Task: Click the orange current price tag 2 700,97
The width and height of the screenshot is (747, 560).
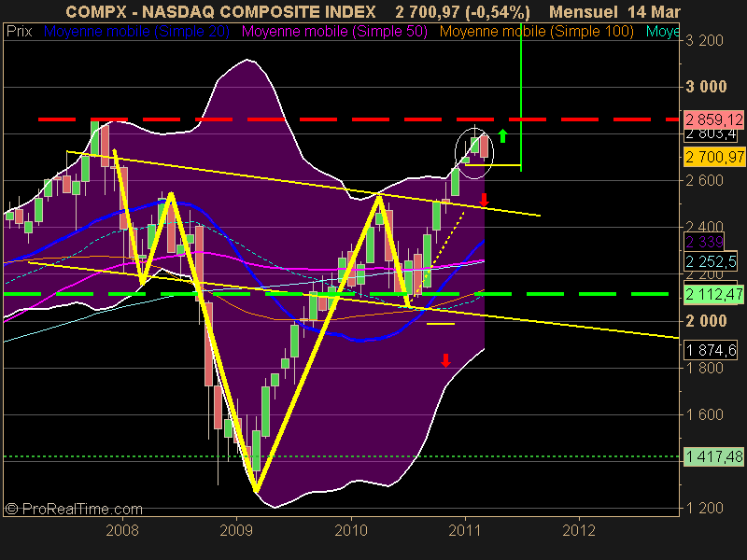Action: (x=713, y=156)
